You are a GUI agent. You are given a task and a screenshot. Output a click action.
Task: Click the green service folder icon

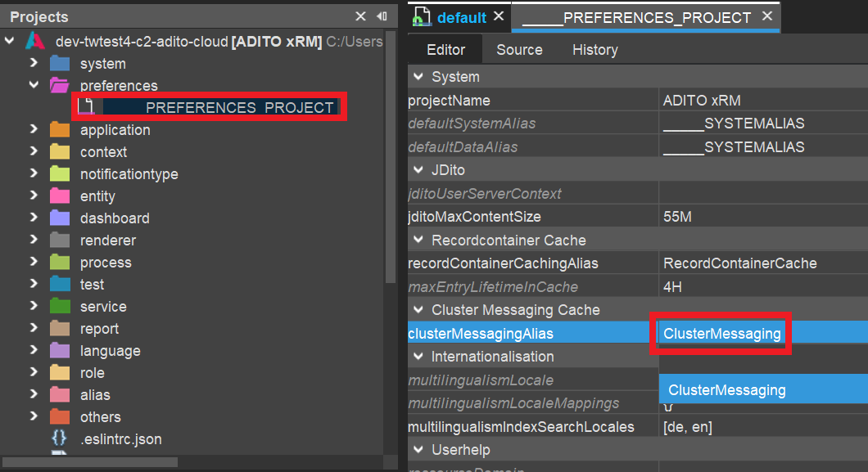[x=60, y=307]
